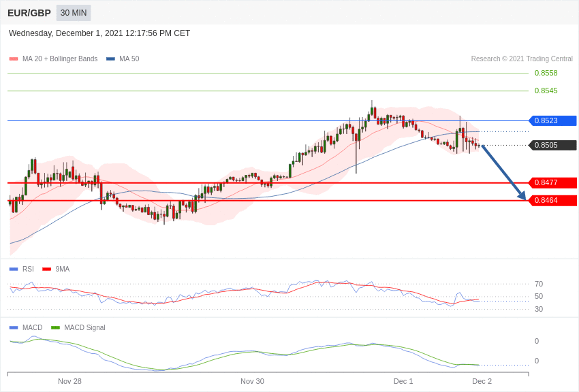The height and width of the screenshot is (392, 579).
Task: Click the MA 50 legend label
Action: point(129,59)
